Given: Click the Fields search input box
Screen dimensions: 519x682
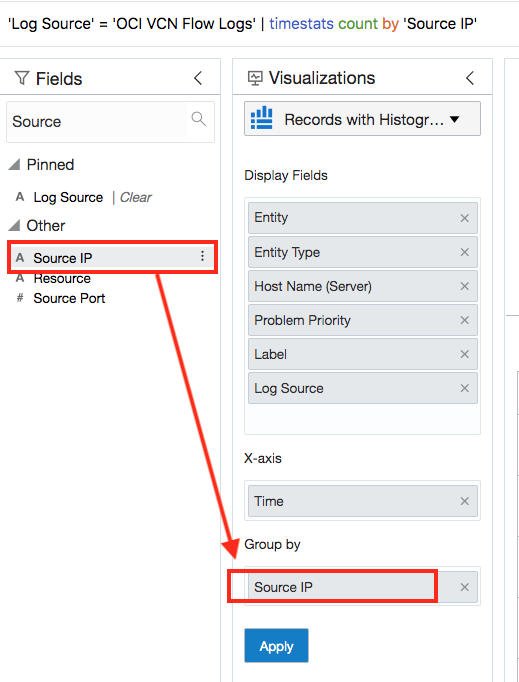Looking at the screenshot, I should (x=99, y=121).
